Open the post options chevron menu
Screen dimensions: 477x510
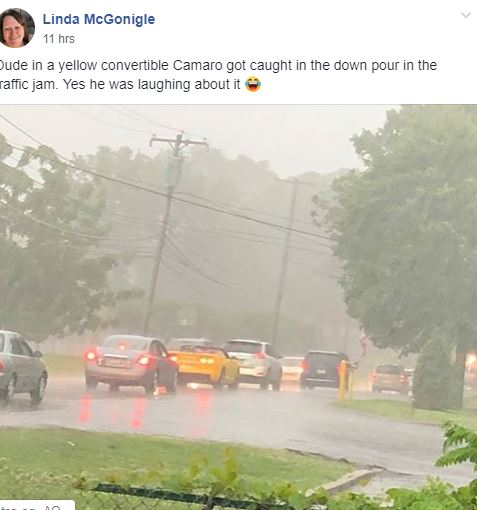(x=466, y=15)
